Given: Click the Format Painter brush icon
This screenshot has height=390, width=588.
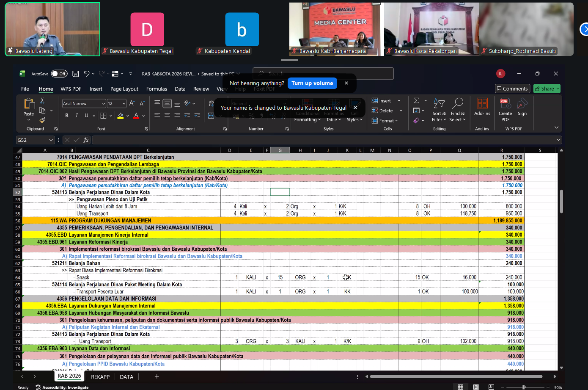Looking at the screenshot, I should pos(42,120).
